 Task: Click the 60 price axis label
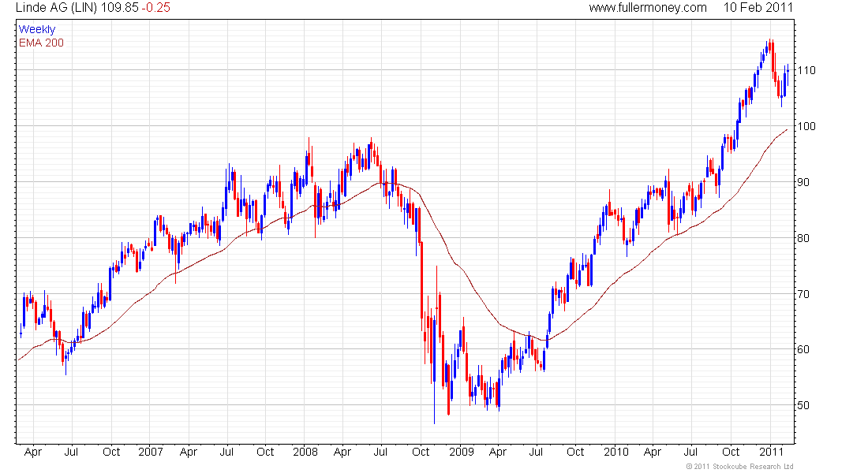pyautogui.click(x=803, y=350)
